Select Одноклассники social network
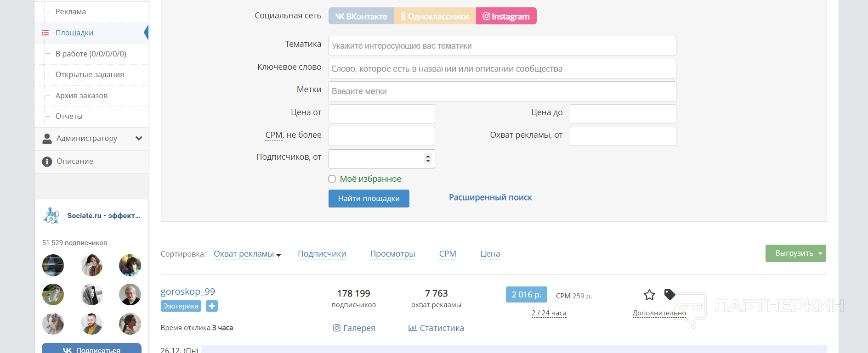Screen dimensions: 868x353 (435, 16)
